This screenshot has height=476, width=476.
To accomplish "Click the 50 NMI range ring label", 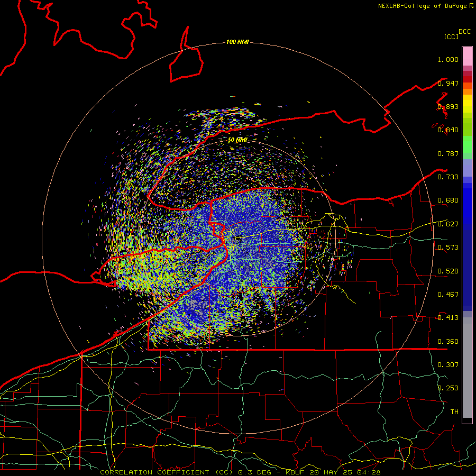I will [237, 140].
